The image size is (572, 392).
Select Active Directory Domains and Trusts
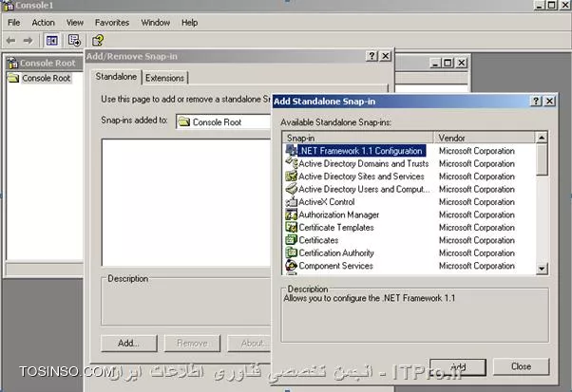409,163
